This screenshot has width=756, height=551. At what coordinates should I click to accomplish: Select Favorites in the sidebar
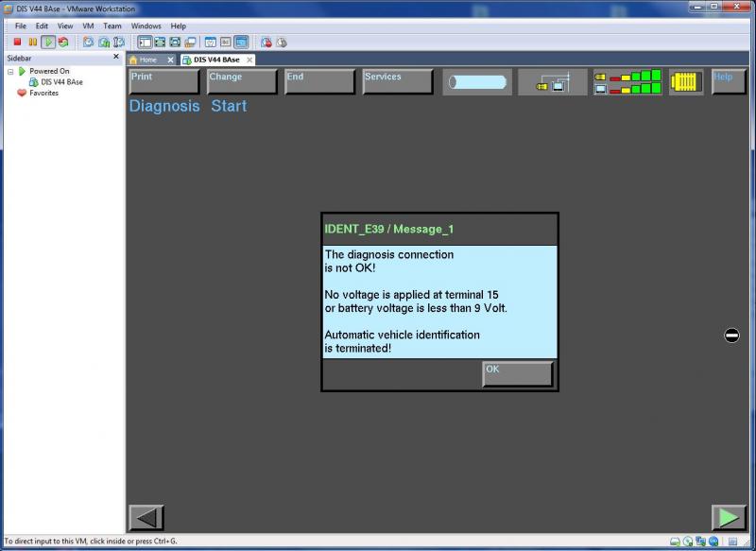[43, 93]
